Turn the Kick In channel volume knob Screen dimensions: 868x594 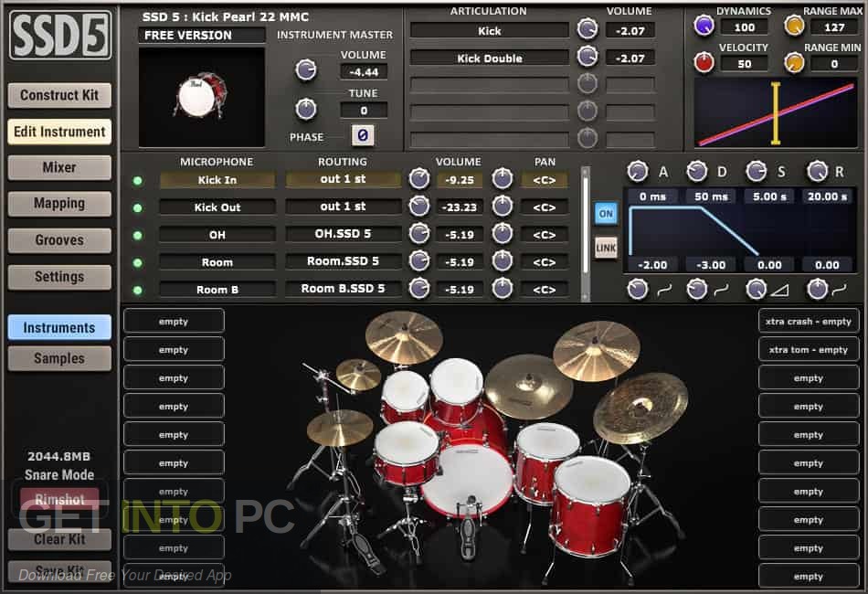click(x=419, y=179)
